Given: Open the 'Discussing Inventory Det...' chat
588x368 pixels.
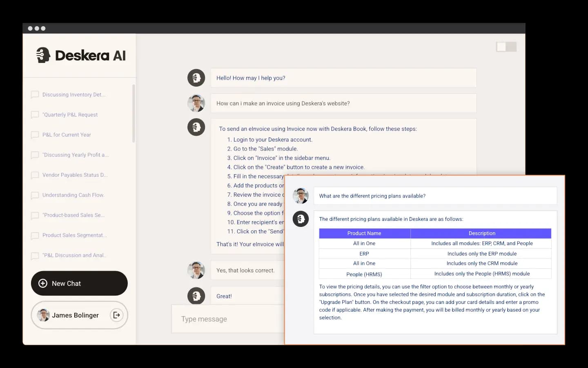Looking at the screenshot, I should (x=74, y=94).
